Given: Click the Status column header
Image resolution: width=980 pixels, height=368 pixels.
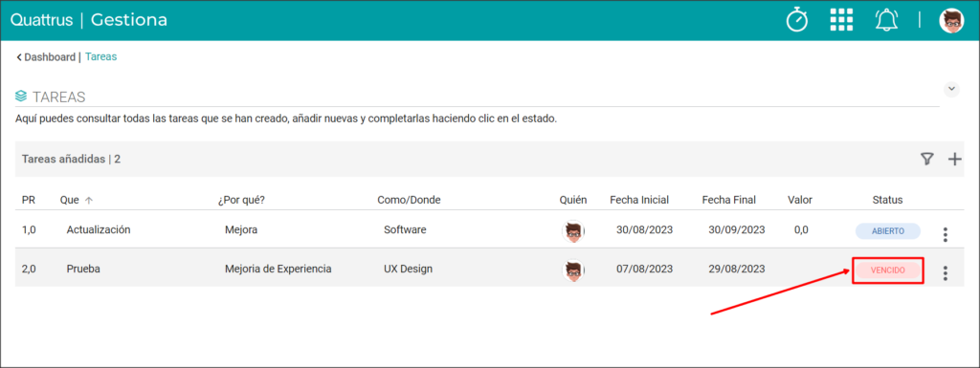Looking at the screenshot, I should [887, 200].
